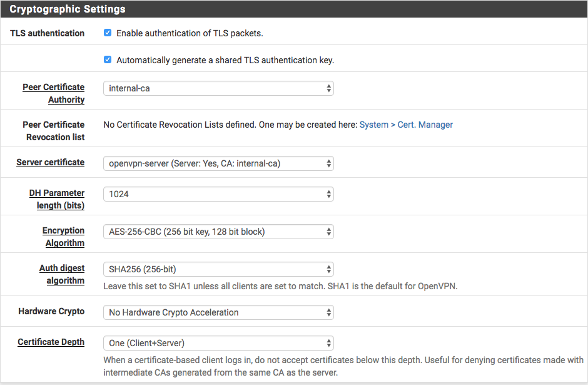The width and height of the screenshot is (588, 385).
Task: Click the Cryptographic Settings panel header
Action: (x=68, y=9)
